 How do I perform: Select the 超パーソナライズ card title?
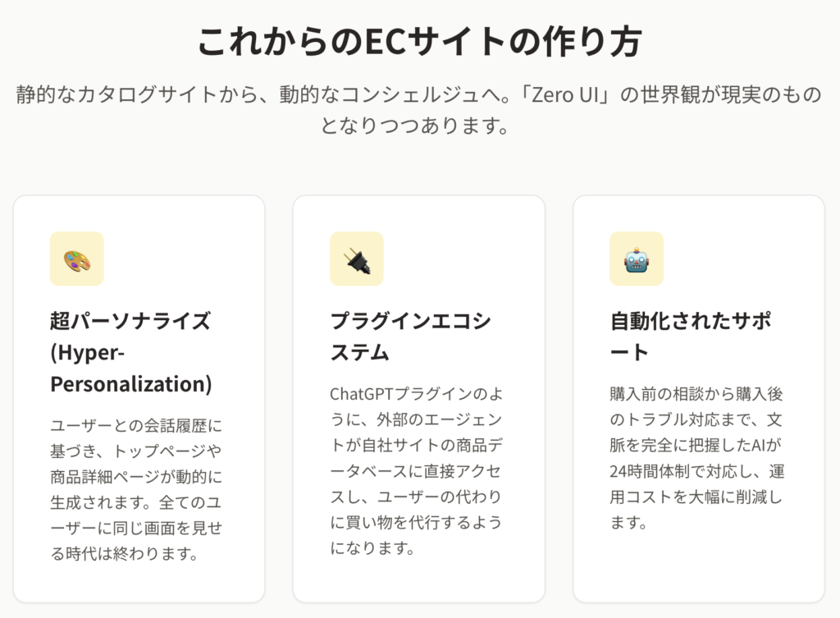pyautogui.click(x=130, y=320)
